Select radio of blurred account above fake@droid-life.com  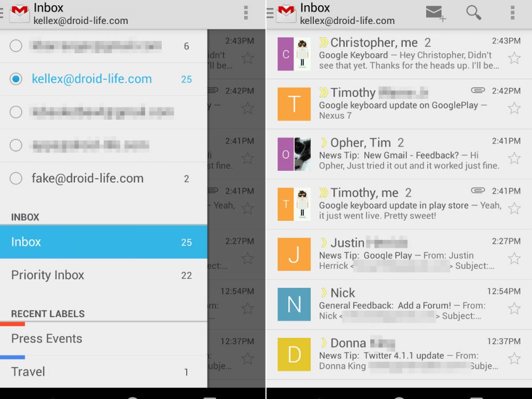16,145
